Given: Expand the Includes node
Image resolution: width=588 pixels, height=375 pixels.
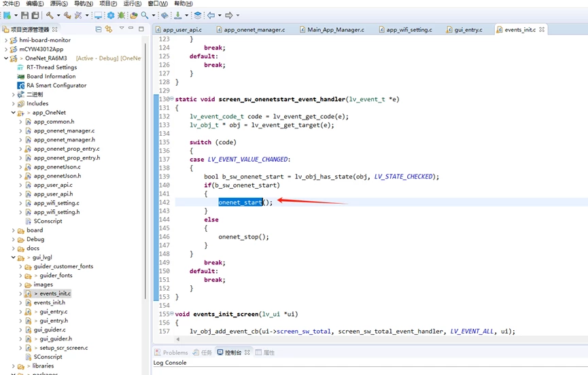Looking at the screenshot, I should [13, 103].
